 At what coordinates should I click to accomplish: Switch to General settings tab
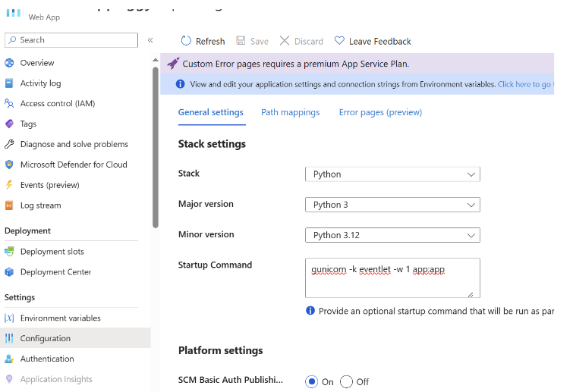[x=211, y=112]
